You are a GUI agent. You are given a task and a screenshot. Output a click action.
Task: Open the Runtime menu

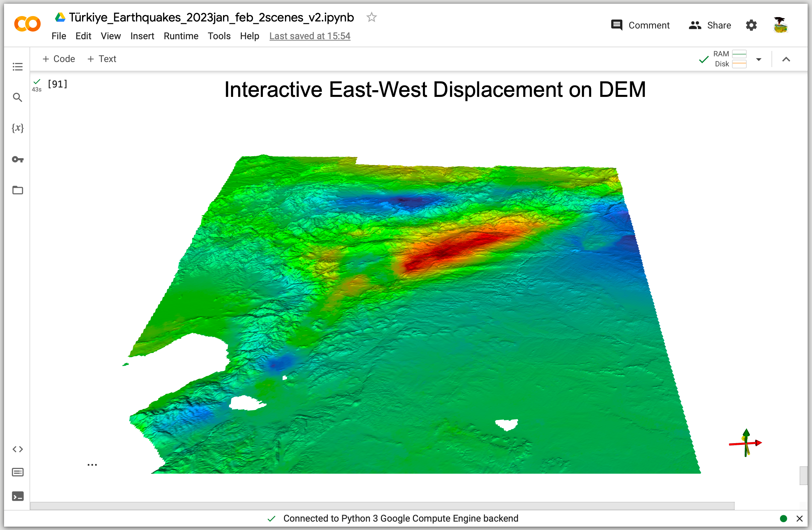coord(181,36)
